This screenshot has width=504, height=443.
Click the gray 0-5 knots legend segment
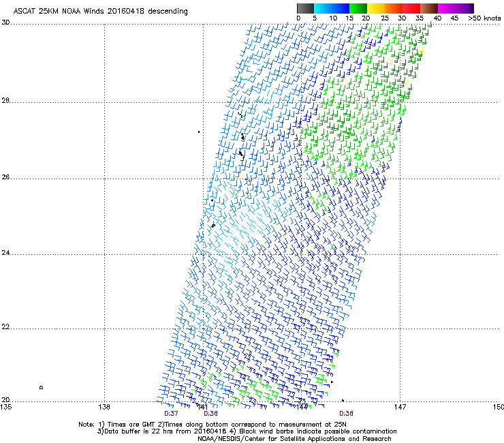tap(305, 8)
